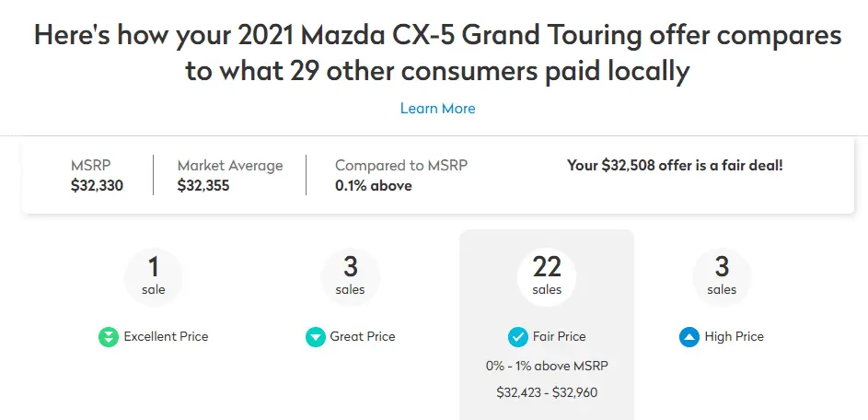
Task: Select the 1 sale circle
Action: [x=154, y=274]
